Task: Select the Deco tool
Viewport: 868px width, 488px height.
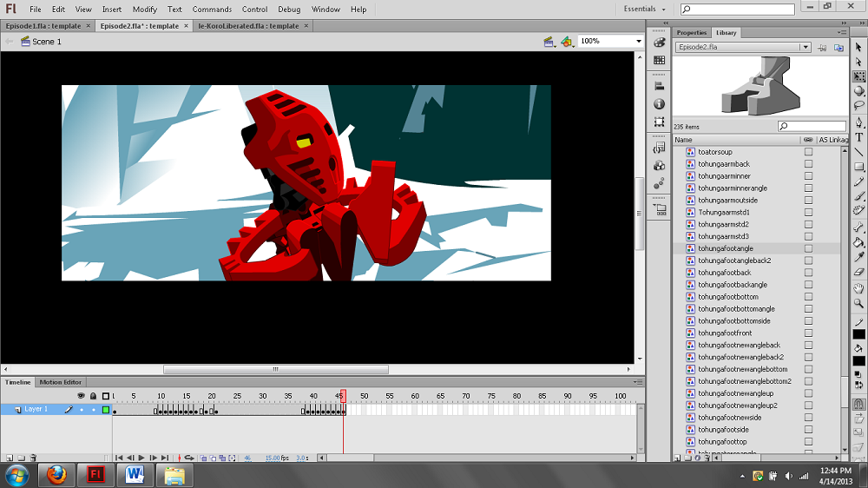Action: click(x=858, y=210)
